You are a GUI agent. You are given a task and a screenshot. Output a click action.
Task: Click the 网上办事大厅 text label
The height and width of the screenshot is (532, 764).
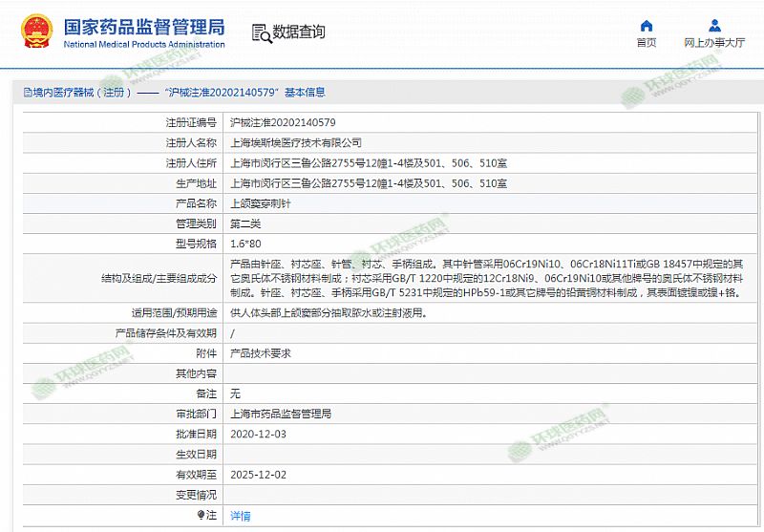click(714, 43)
